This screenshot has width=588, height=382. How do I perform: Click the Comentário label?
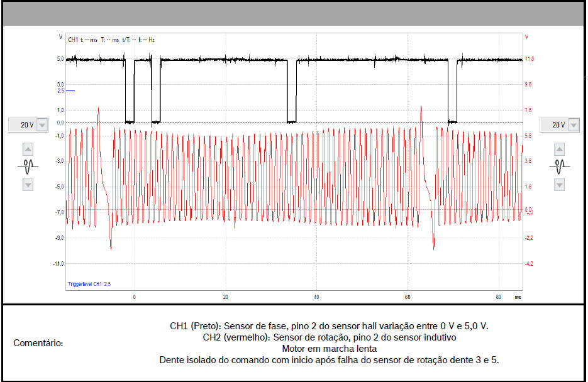click(38, 343)
